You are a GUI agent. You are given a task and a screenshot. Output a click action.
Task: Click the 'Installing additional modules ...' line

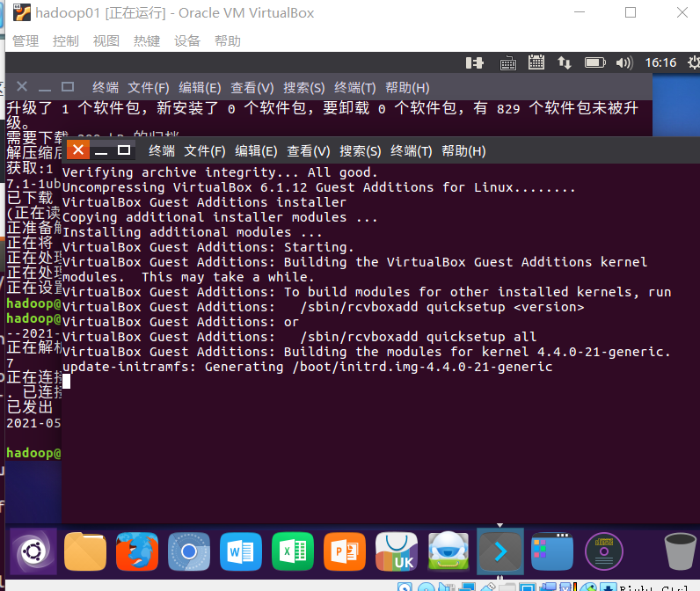193,232
